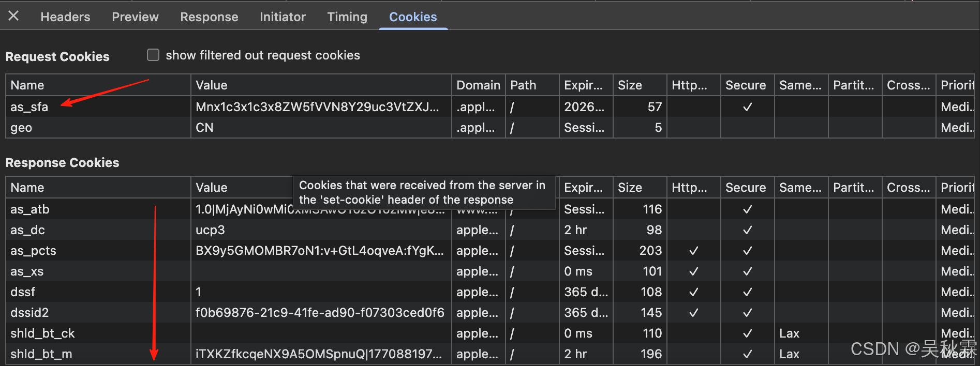The height and width of the screenshot is (366, 980).
Task: Click Secure checkmark for as_sfa cookie
Action: pos(747,107)
